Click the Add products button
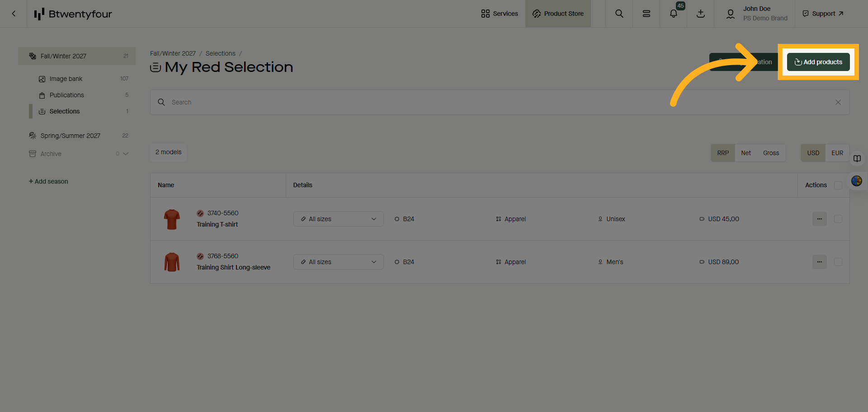Image resolution: width=868 pixels, height=412 pixels. (x=818, y=62)
